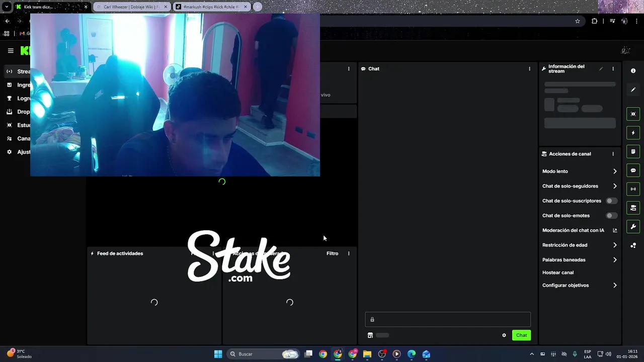Toggle the document notes icon in right sidebar
Screen dimensions: 644x362
click(x=633, y=152)
